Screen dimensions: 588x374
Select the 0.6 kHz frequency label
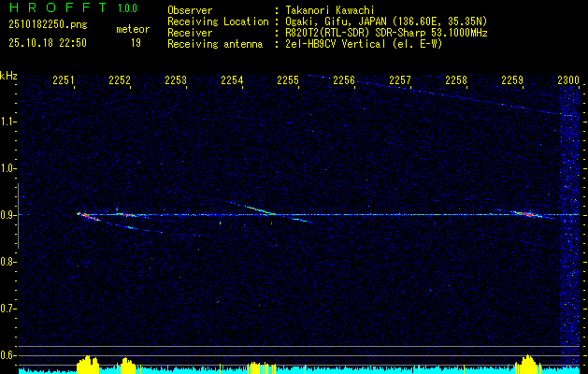[8, 354]
